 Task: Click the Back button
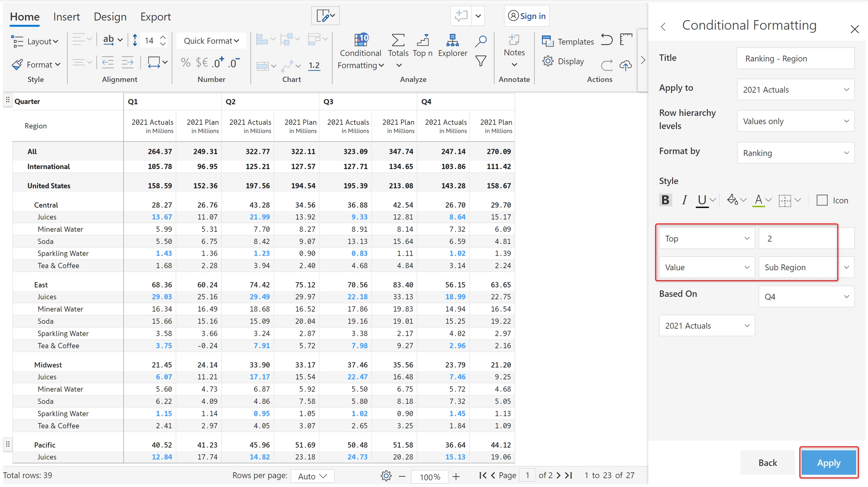[767, 463]
